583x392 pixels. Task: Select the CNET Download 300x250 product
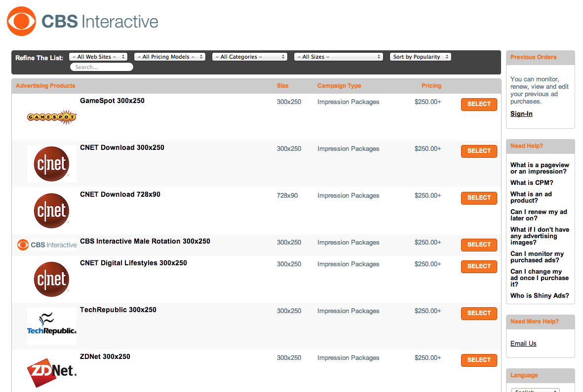(479, 151)
